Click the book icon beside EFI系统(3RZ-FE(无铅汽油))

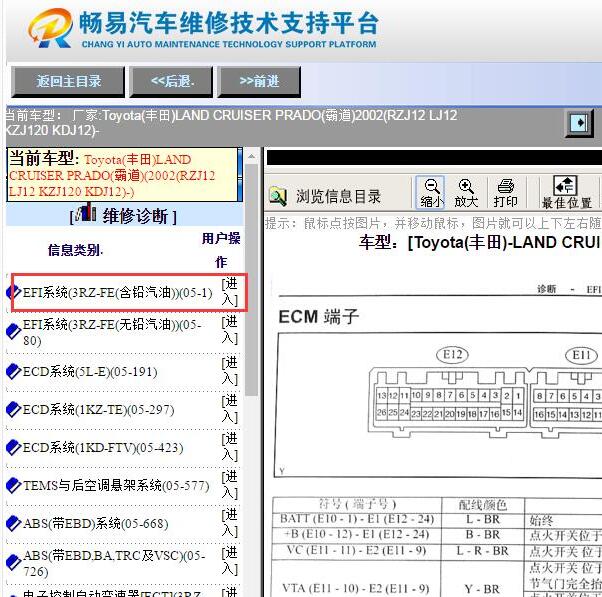click(14, 332)
